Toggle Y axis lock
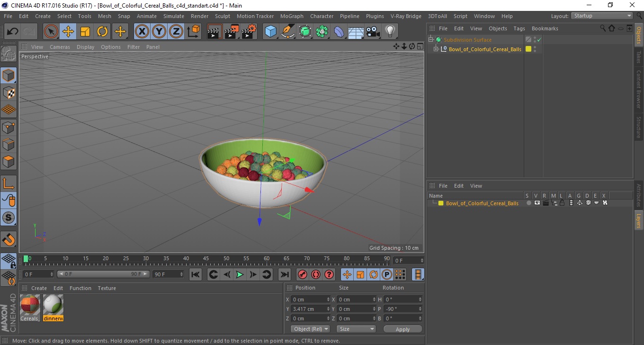Viewport: 644px width, 345px height. click(x=159, y=32)
